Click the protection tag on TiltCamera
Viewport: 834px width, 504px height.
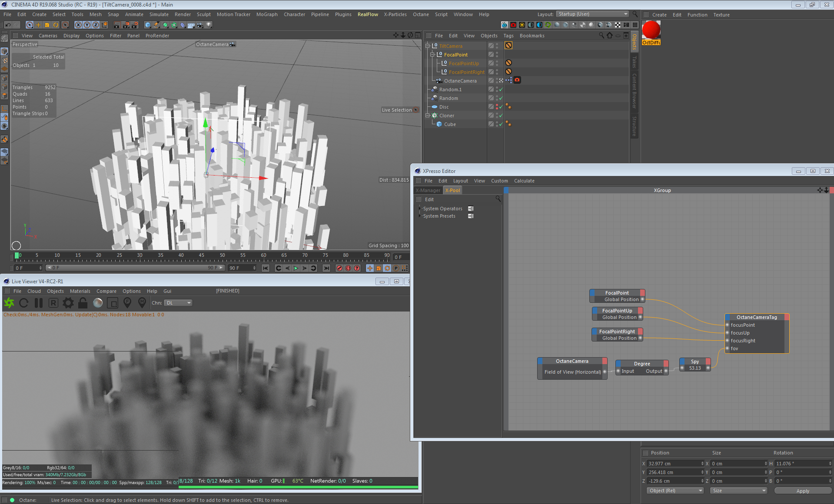point(508,45)
